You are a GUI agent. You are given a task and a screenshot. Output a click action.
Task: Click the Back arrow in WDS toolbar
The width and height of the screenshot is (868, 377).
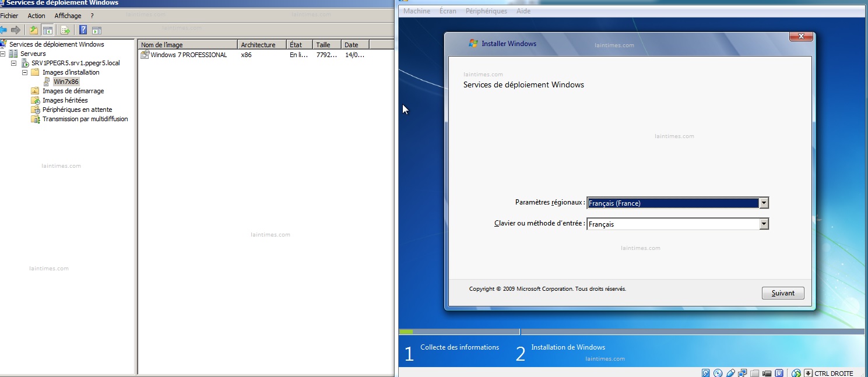pos(3,30)
